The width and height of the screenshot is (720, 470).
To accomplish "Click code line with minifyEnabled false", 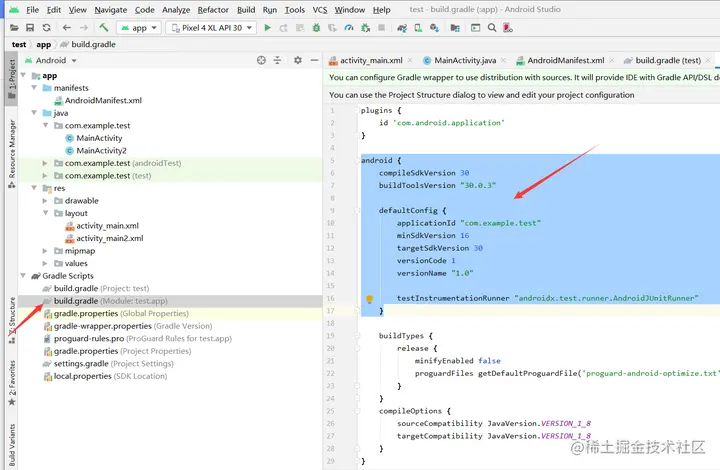I will [x=457, y=361].
